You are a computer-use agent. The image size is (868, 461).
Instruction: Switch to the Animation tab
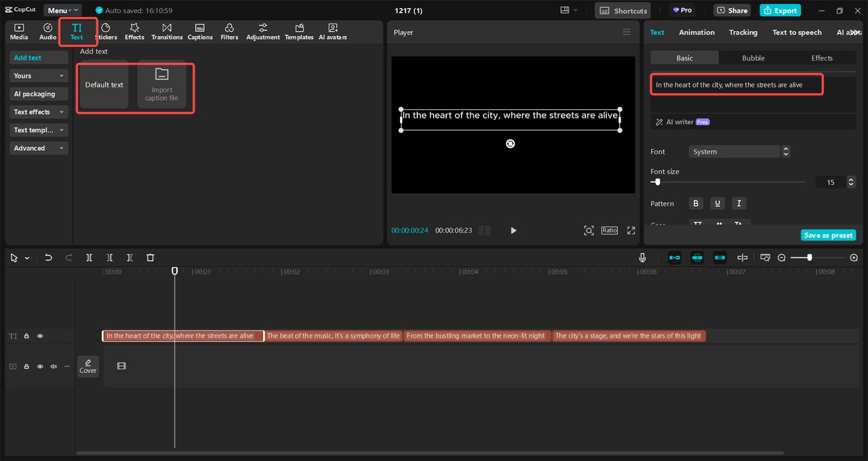pyautogui.click(x=696, y=33)
